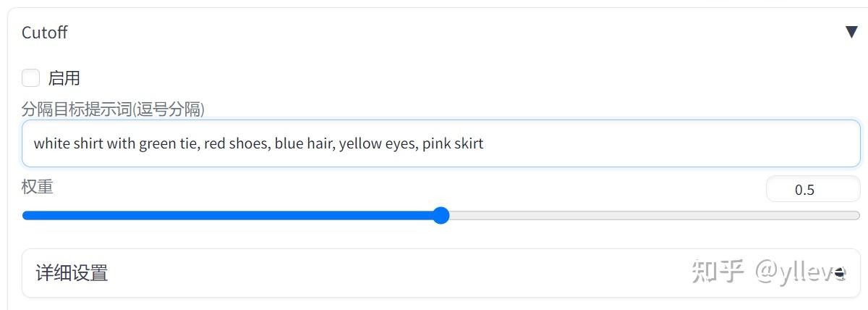
Task: Click the 分隔目标提示词 field label
Action: (113, 109)
